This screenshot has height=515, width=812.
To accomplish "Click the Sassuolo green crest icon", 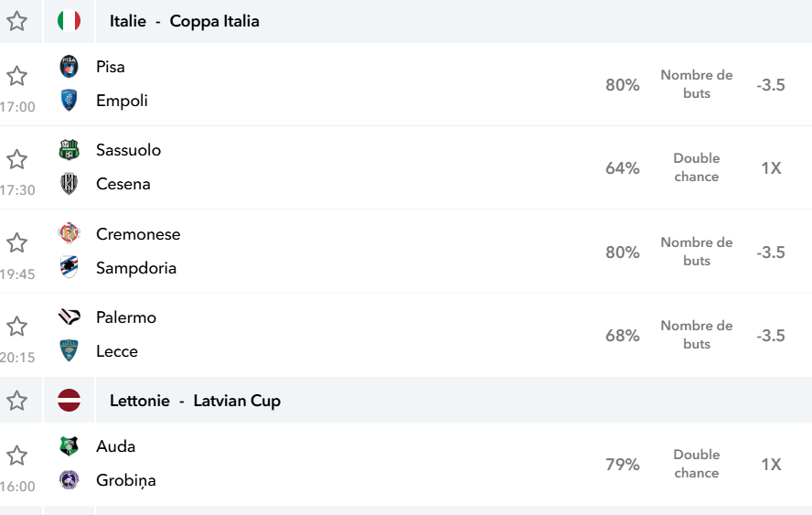I will [69, 150].
